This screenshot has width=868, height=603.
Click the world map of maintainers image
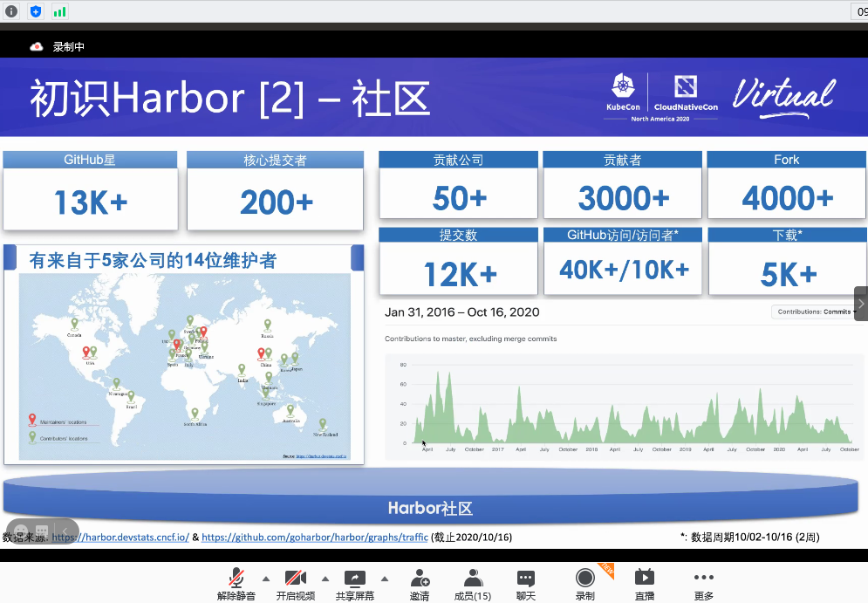[x=184, y=367]
